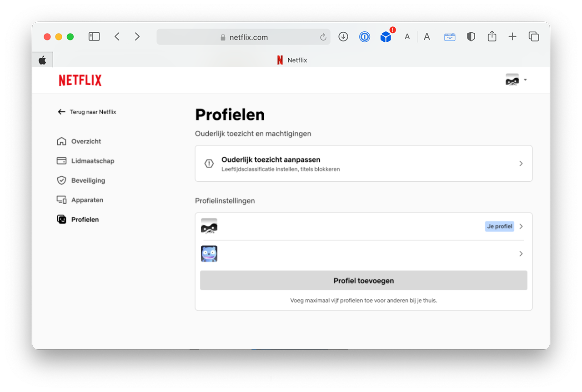Open Ouderlijk toezicht aanpassen
This screenshot has height=392, width=582.
coord(364,164)
